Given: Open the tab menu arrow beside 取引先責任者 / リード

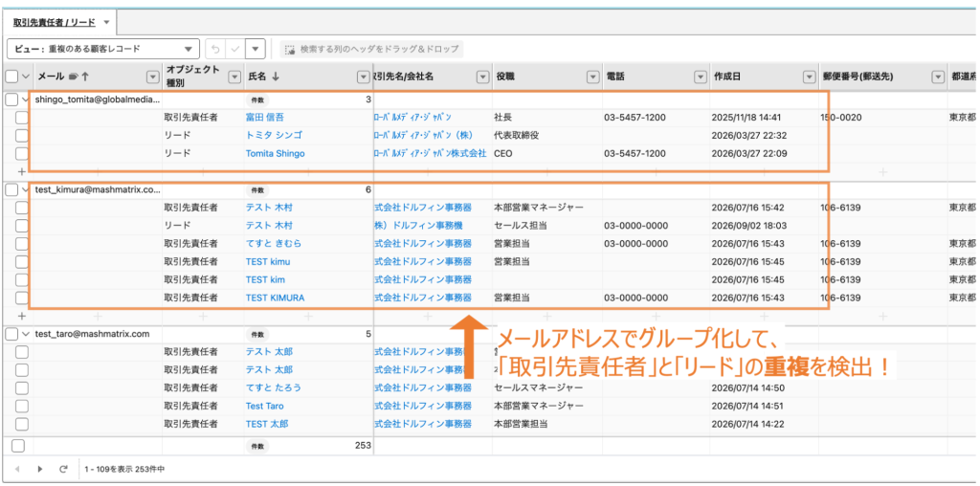Looking at the screenshot, I should (x=106, y=22).
